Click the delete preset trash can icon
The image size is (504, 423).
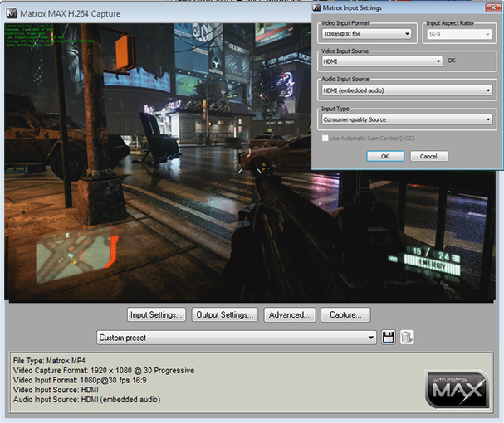[407, 338]
